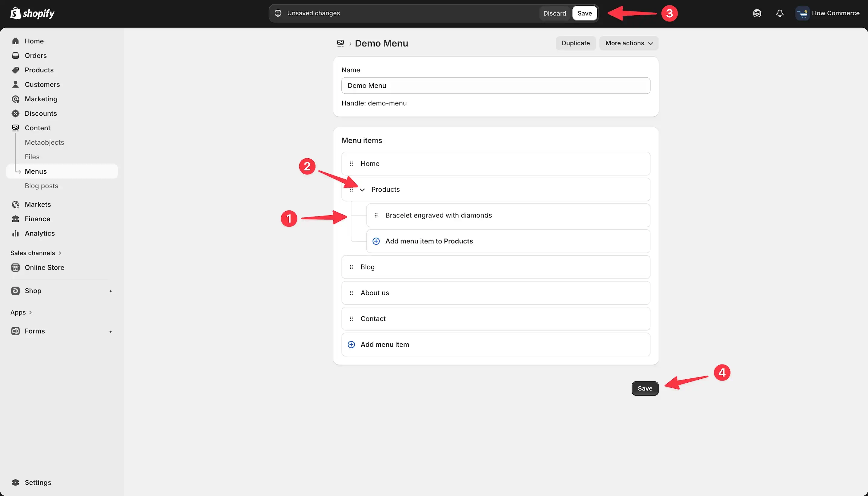Select Menus in the sidebar

[x=62, y=171]
